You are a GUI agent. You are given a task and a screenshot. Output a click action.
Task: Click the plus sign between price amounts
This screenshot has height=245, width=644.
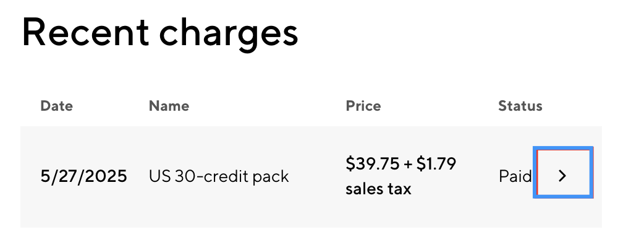point(408,164)
